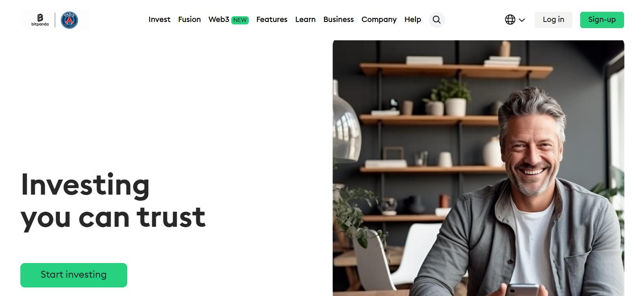Image resolution: width=644 pixels, height=296 pixels.
Task: Expand language chevron next to globe
Action: pyautogui.click(x=522, y=20)
